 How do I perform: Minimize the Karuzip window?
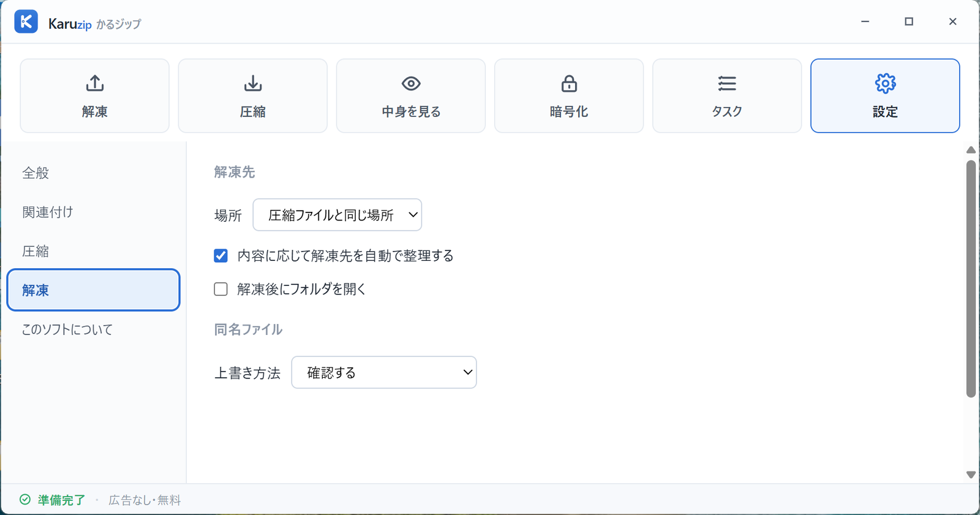[865, 21]
